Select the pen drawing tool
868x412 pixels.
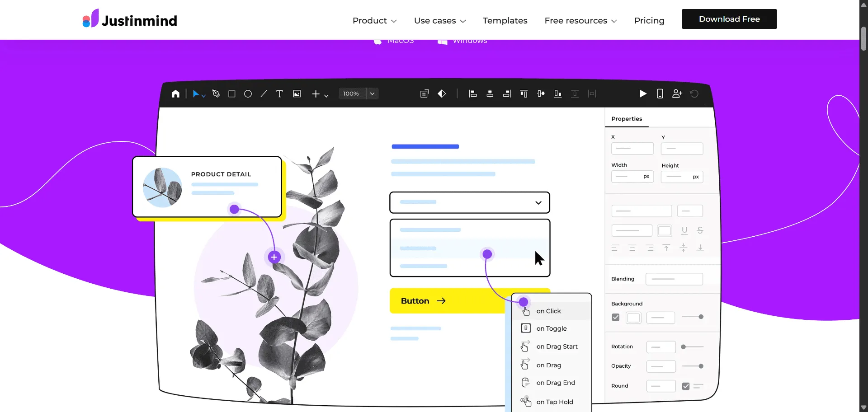click(x=216, y=94)
